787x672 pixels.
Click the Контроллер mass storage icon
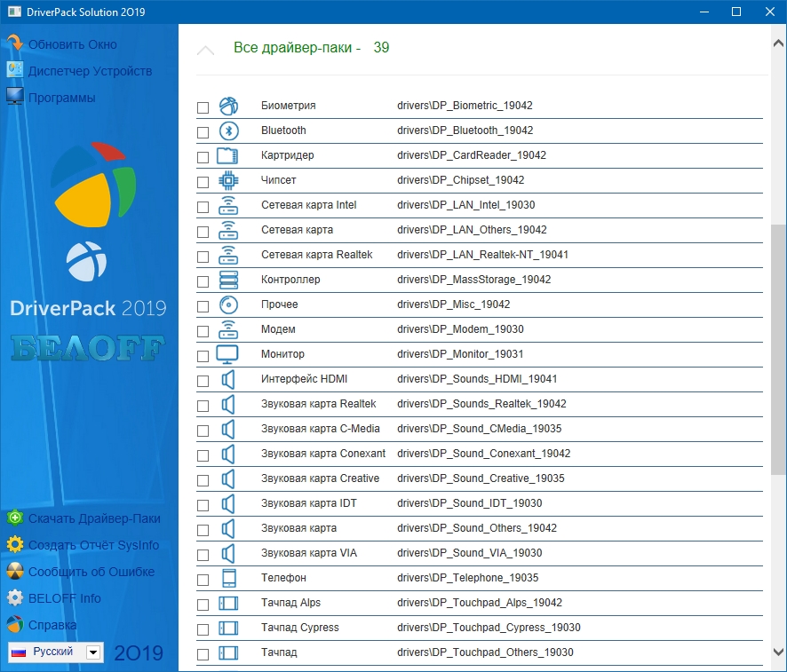[228, 280]
